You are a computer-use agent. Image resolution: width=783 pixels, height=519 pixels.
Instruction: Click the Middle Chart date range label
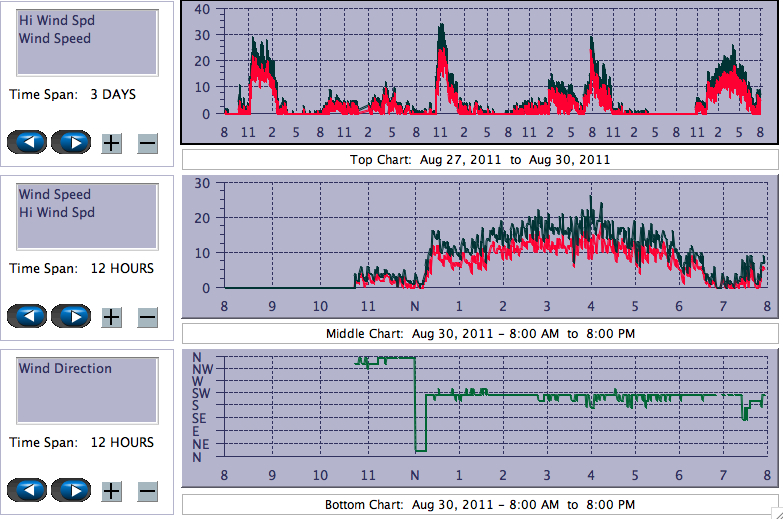pyautogui.click(x=480, y=333)
